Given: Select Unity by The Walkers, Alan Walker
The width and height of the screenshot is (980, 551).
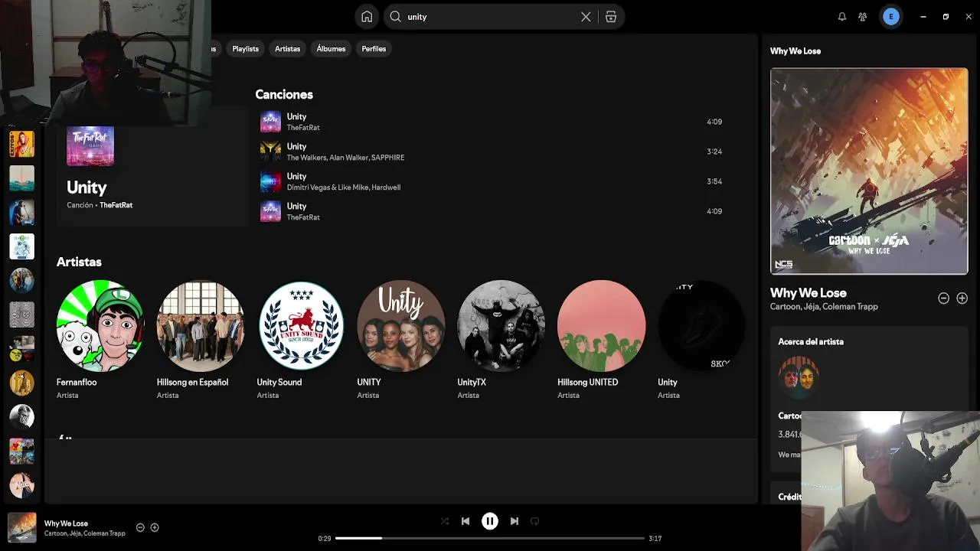Looking at the screenshot, I should coord(491,152).
